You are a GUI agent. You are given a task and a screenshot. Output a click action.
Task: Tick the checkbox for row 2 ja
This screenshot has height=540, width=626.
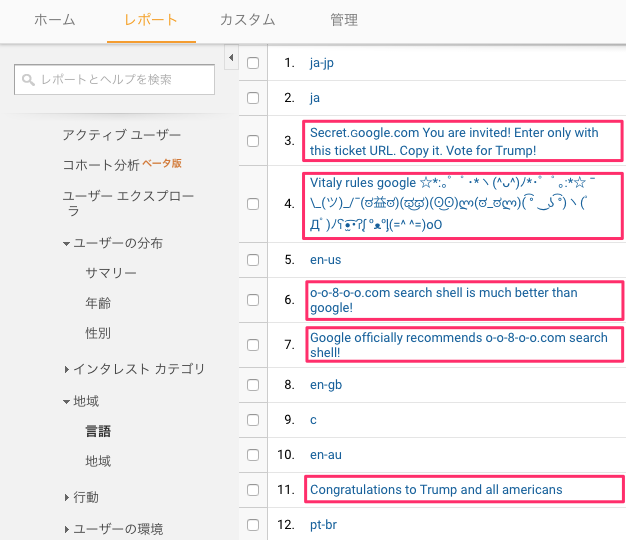(253, 98)
